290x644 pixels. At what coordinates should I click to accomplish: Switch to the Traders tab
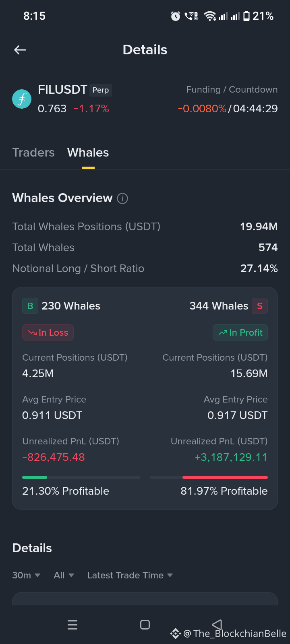click(33, 153)
